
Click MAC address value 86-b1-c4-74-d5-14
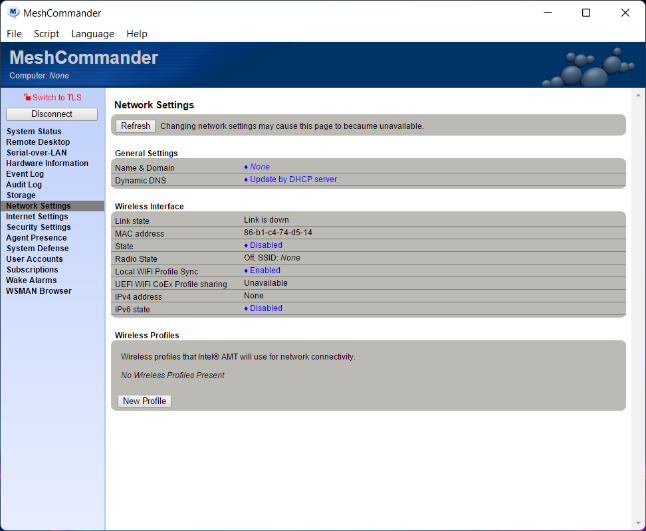point(278,232)
